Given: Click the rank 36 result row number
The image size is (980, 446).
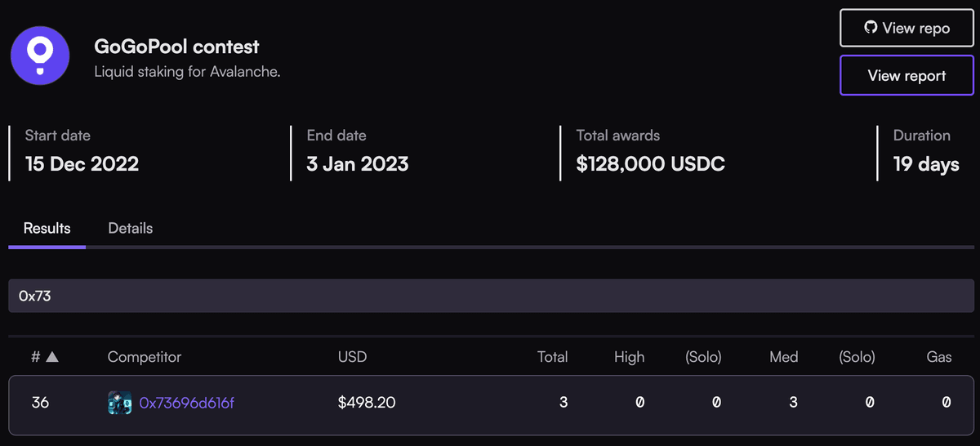Looking at the screenshot, I should click(40, 403).
